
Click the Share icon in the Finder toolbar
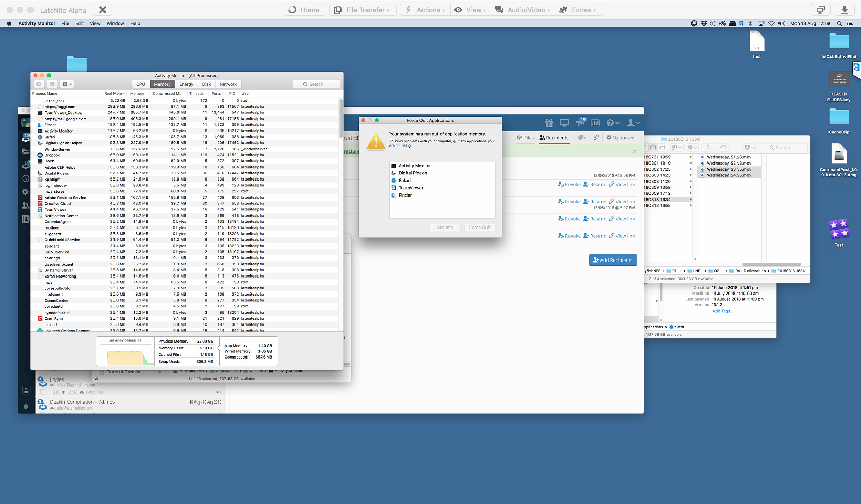click(x=708, y=147)
